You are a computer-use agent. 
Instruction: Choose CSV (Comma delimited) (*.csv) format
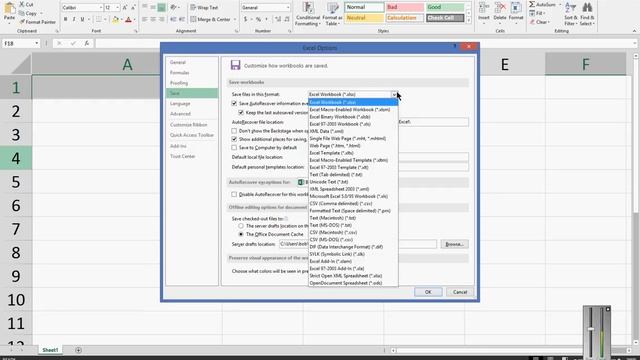click(x=353, y=204)
